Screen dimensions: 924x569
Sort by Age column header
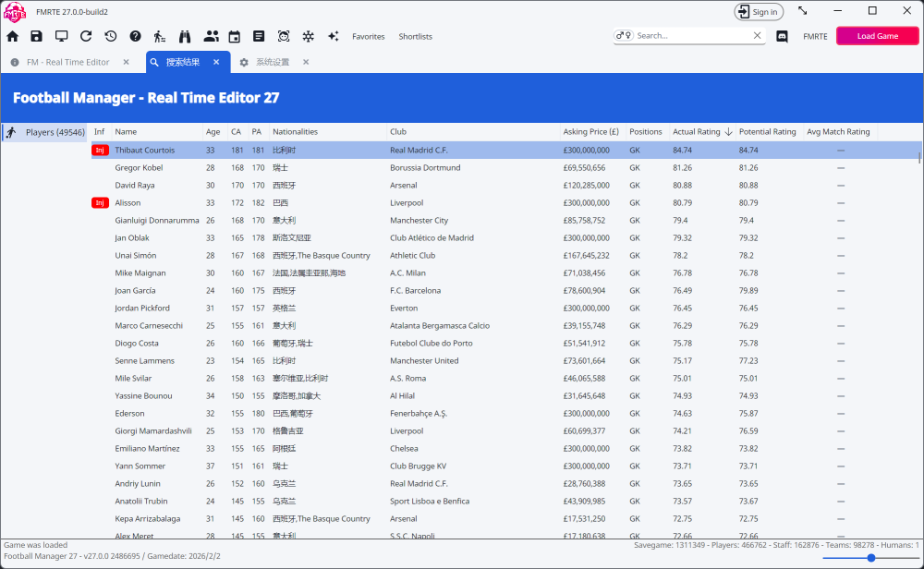(x=213, y=132)
